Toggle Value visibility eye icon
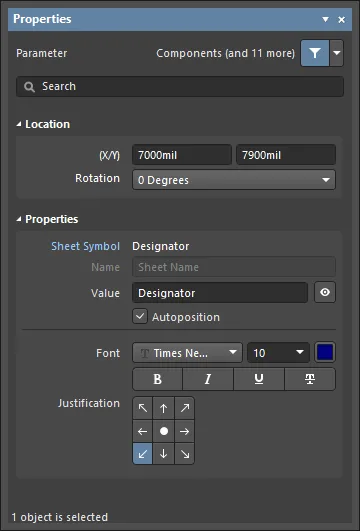The width and height of the screenshot is (360, 531). coord(325,292)
